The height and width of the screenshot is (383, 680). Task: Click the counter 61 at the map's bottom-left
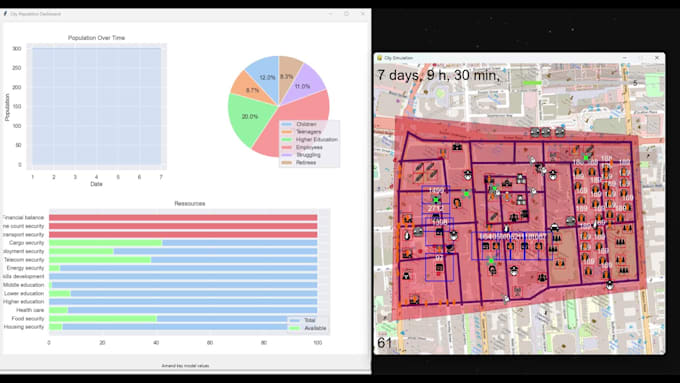pyautogui.click(x=384, y=343)
